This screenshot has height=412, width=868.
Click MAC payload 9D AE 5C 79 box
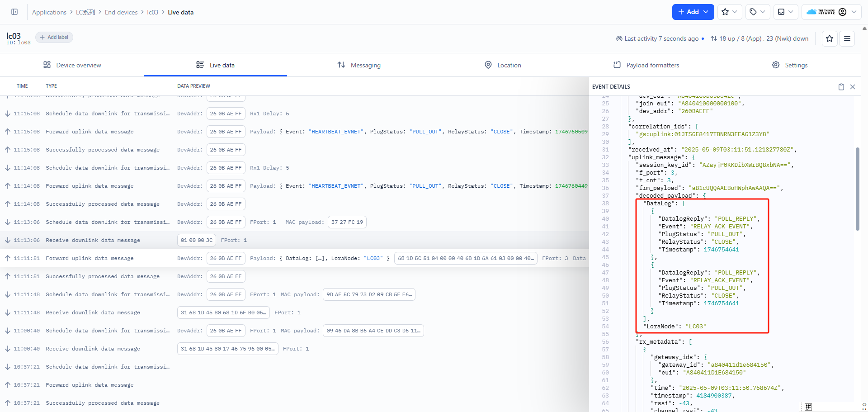(369, 294)
